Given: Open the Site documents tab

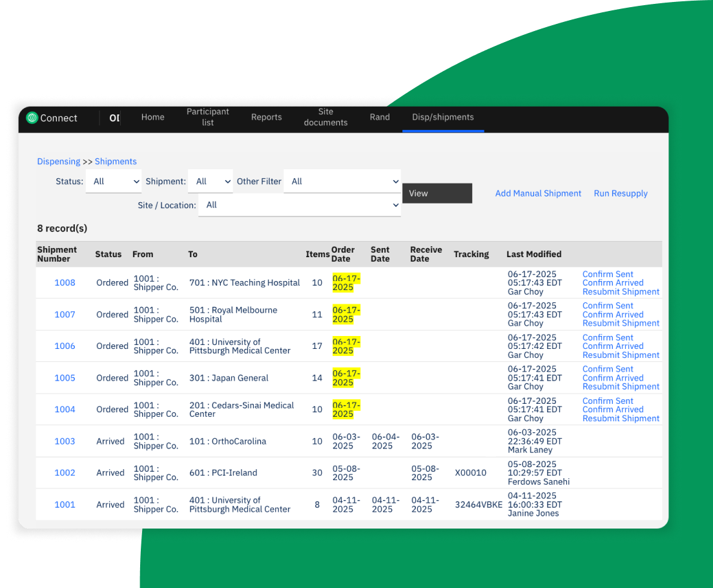Looking at the screenshot, I should [x=325, y=117].
